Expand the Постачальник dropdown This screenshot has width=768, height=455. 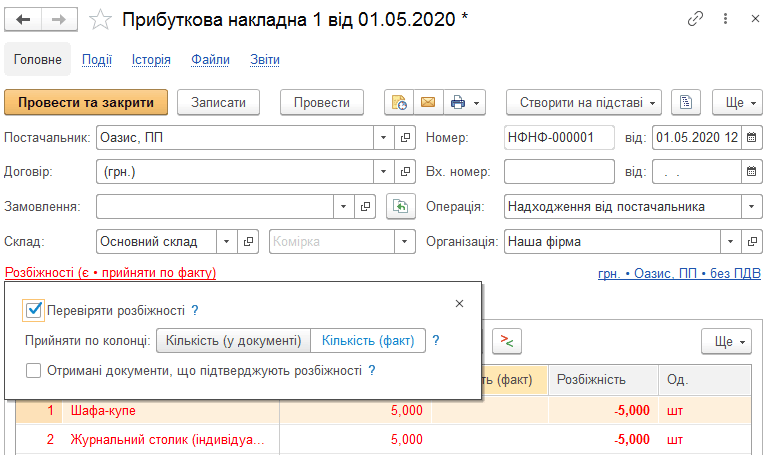[x=384, y=138]
